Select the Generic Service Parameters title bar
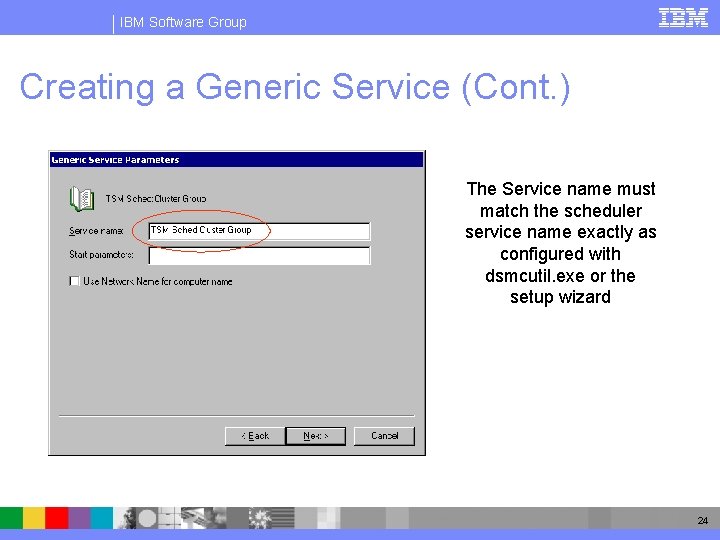Screen dimensions: 720x540 236,160
